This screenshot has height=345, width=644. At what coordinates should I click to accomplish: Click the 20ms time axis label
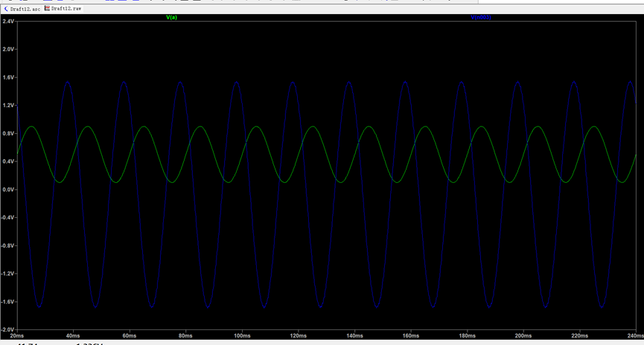pos(17,335)
